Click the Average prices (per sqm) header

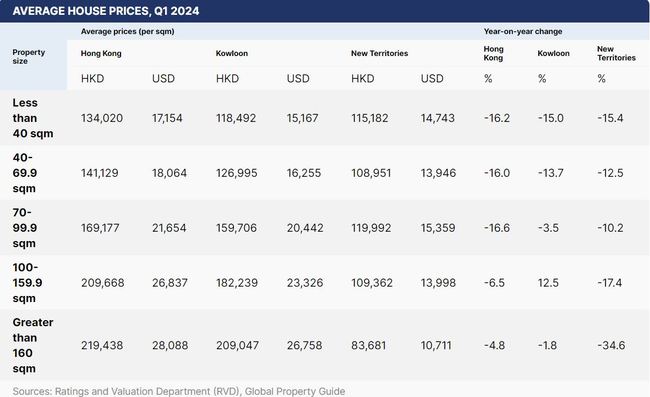coord(127,31)
